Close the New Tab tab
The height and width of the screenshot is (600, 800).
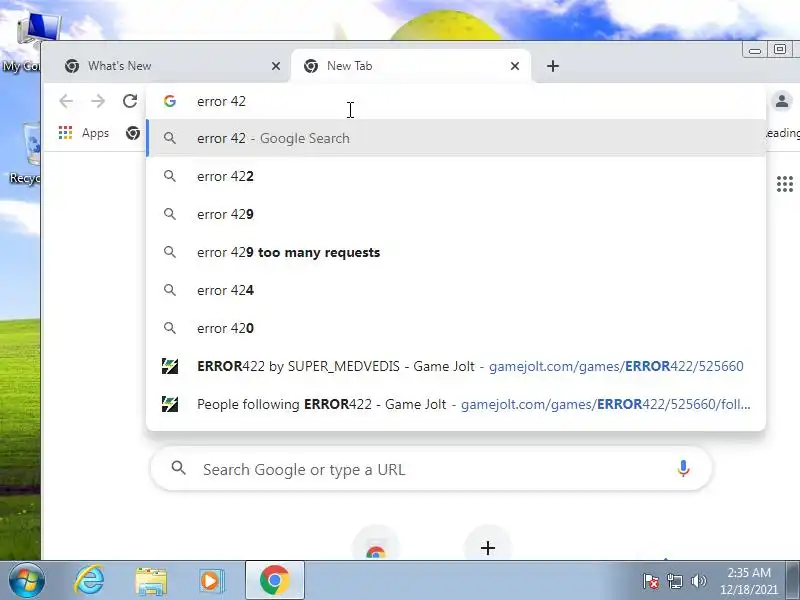click(x=515, y=66)
